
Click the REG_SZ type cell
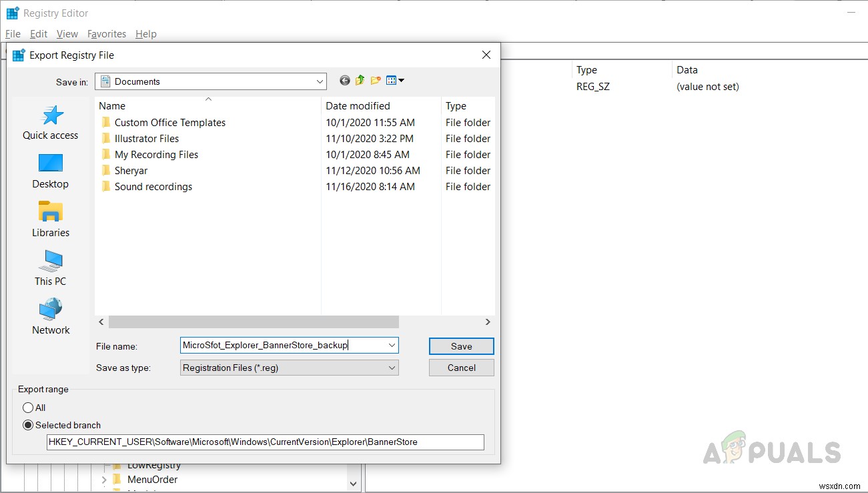(x=593, y=87)
